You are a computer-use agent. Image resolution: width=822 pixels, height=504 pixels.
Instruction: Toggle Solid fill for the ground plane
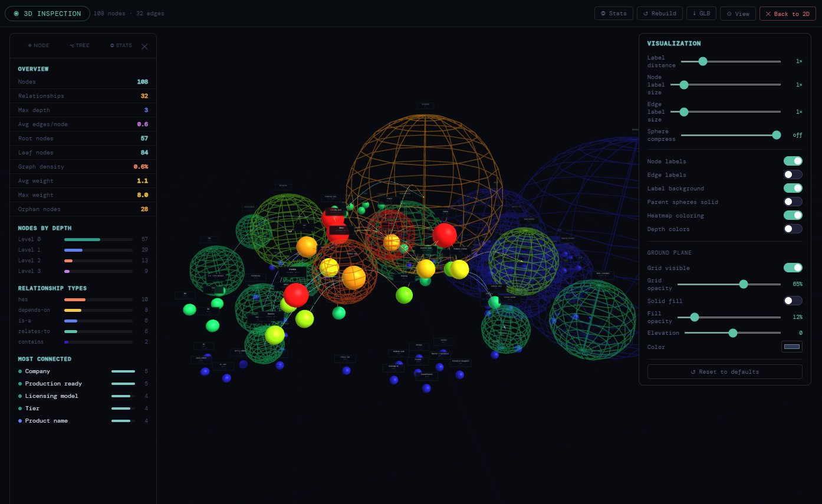pyautogui.click(x=793, y=300)
